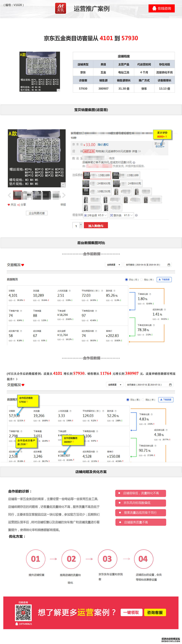Click help icon beside 平均停留时长 value 124.03

point(103,411)
